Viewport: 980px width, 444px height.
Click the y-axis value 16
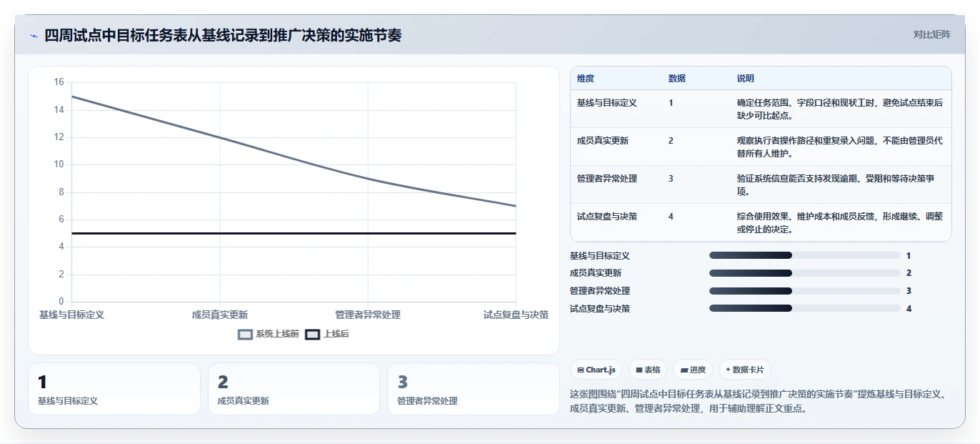pos(59,82)
